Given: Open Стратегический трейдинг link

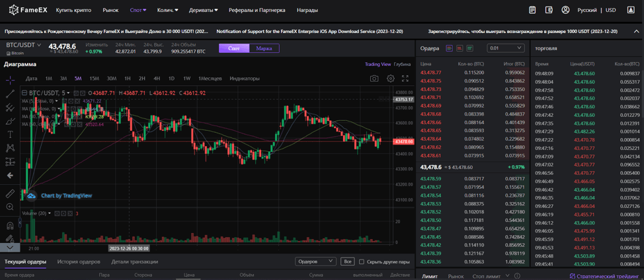Looking at the screenshot, I should coord(604,276).
